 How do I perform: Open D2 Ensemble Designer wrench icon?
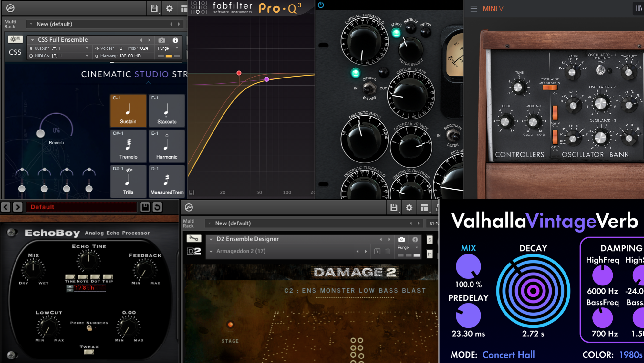pos(194,238)
